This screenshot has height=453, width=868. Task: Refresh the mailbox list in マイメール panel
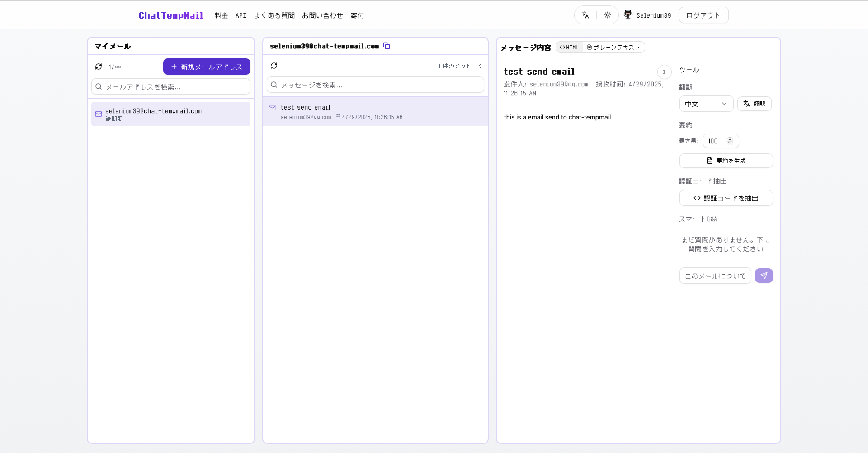click(x=99, y=67)
